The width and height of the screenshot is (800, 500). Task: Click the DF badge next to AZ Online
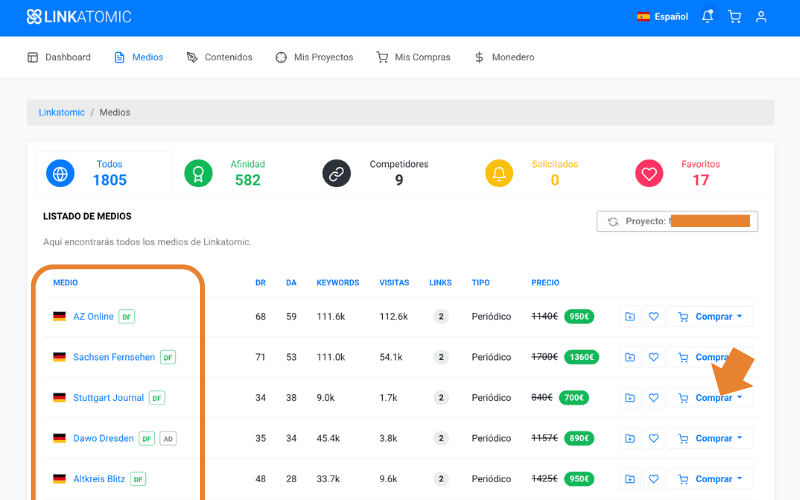click(127, 317)
